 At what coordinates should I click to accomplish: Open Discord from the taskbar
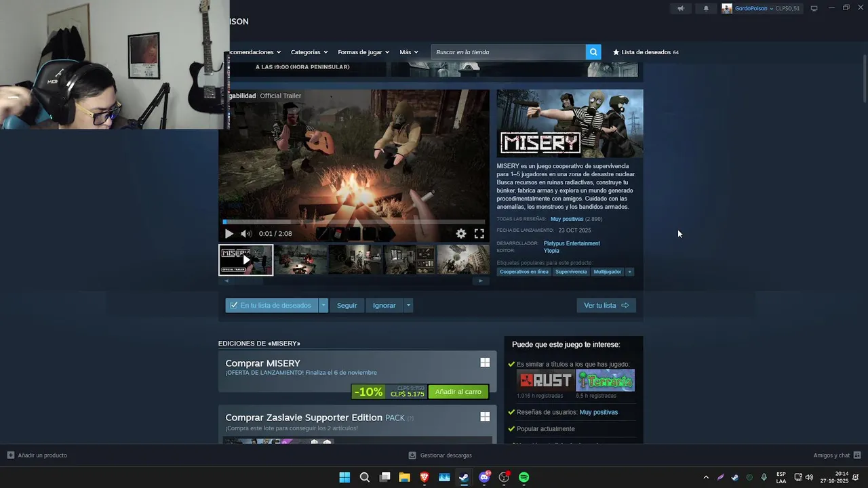[484, 477]
